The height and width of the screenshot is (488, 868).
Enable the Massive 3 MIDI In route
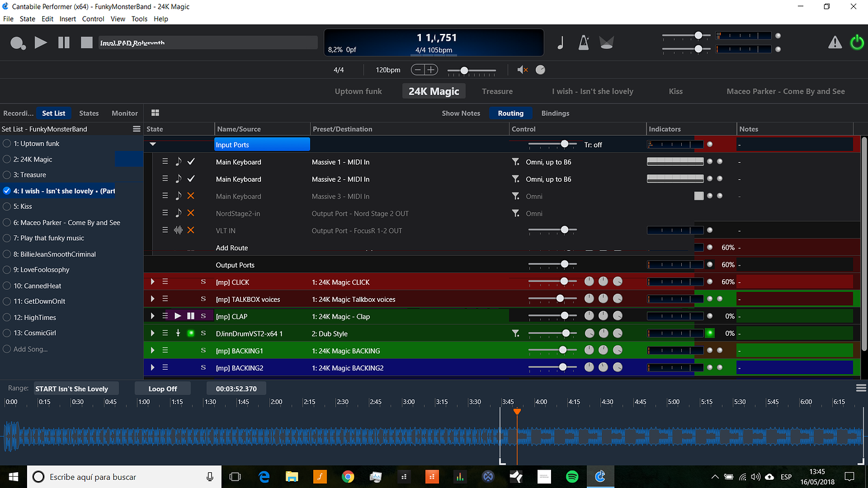click(x=192, y=196)
